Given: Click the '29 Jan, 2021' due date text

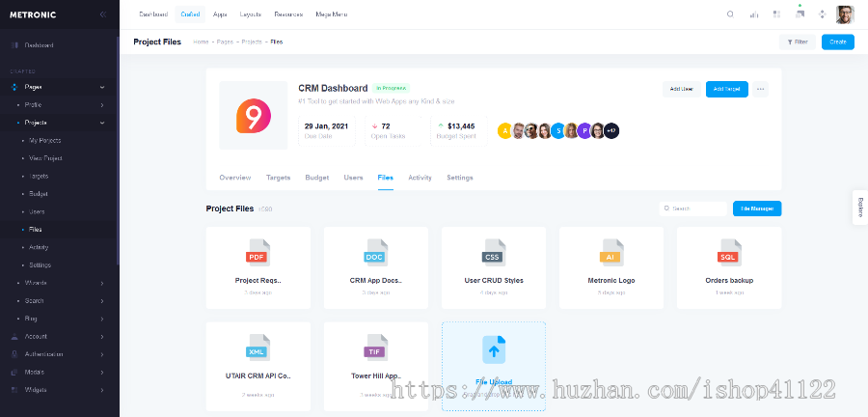Looking at the screenshot, I should 327,126.
